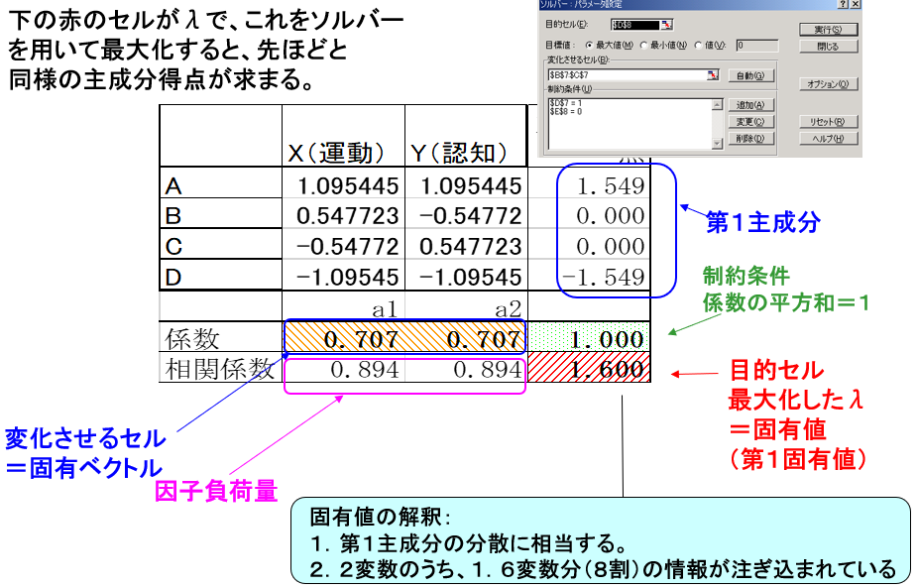Click the 目的セル input showing $D$8
Viewport: 917px width, 588px height.
click(635, 25)
